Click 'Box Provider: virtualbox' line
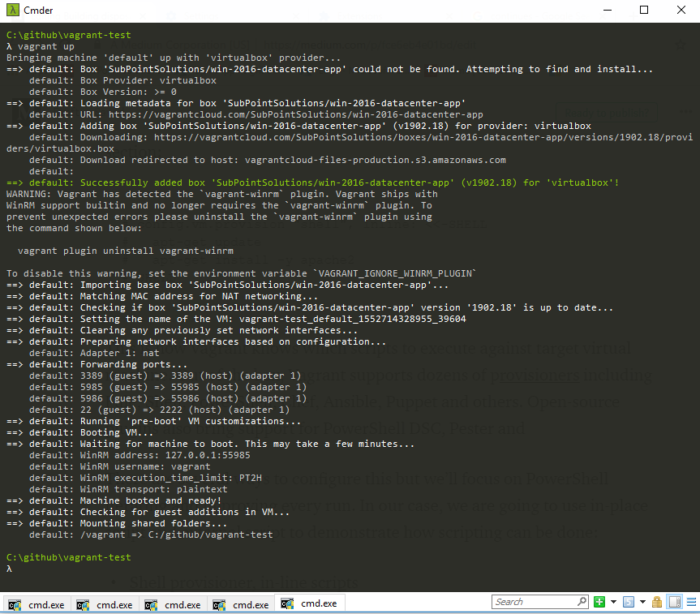 click(x=122, y=80)
